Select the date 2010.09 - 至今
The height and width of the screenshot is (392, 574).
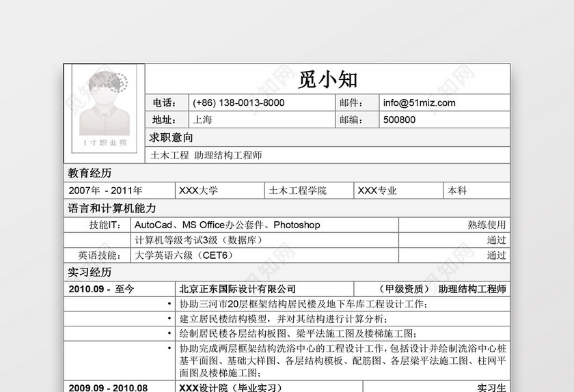101,289
